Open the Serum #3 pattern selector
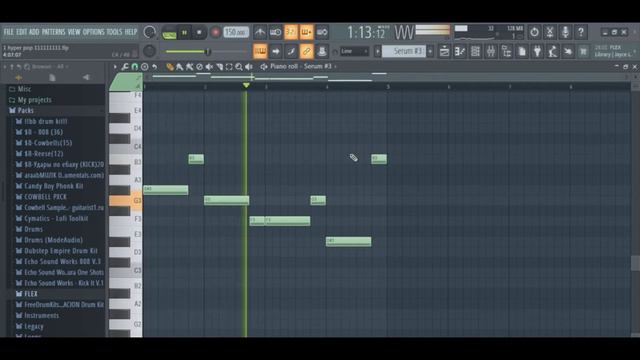The image size is (640, 360). coord(404,51)
